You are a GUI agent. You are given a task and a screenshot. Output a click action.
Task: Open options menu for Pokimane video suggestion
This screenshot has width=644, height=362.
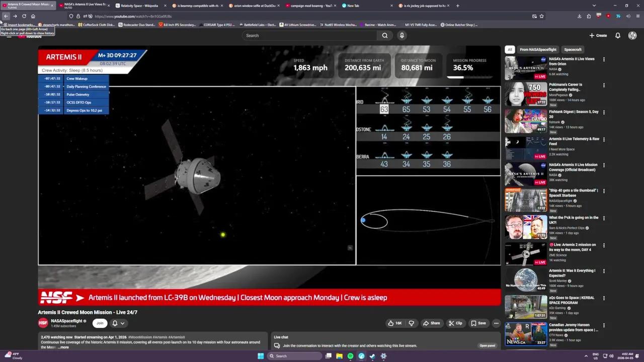[x=604, y=85]
